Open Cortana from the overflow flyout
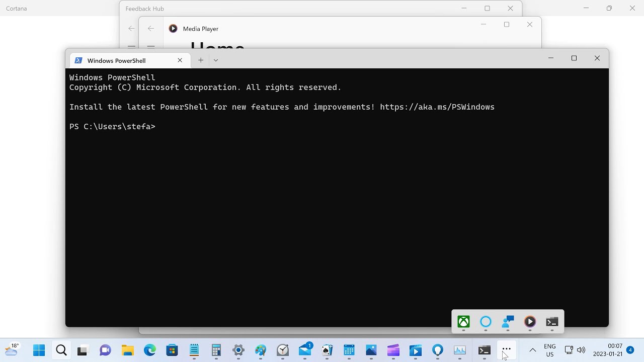 click(486, 322)
